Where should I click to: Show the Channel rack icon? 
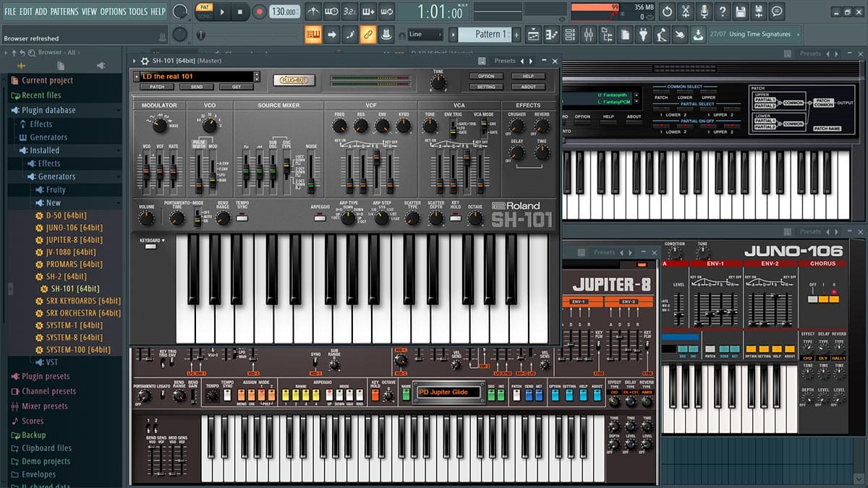point(570,34)
